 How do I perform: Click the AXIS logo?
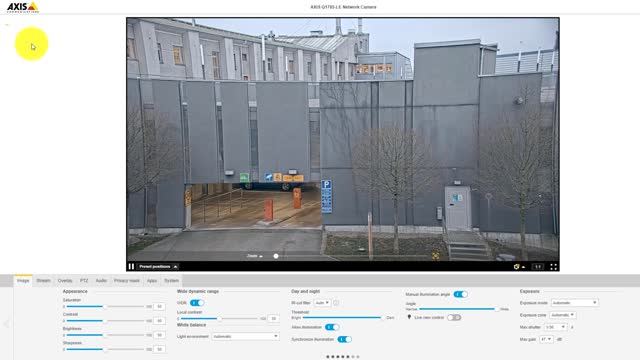click(x=23, y=7)
